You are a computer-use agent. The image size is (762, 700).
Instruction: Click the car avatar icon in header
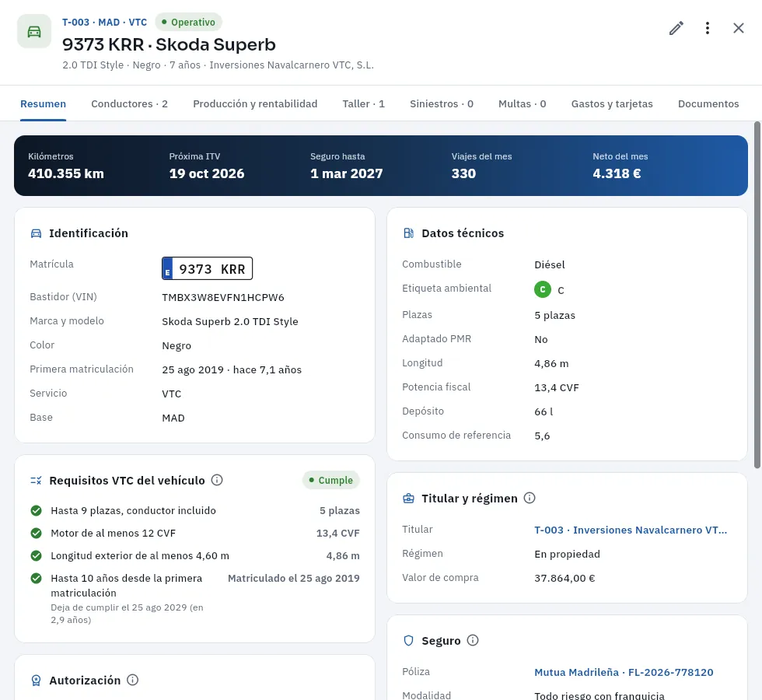click(x=34, y=32)
